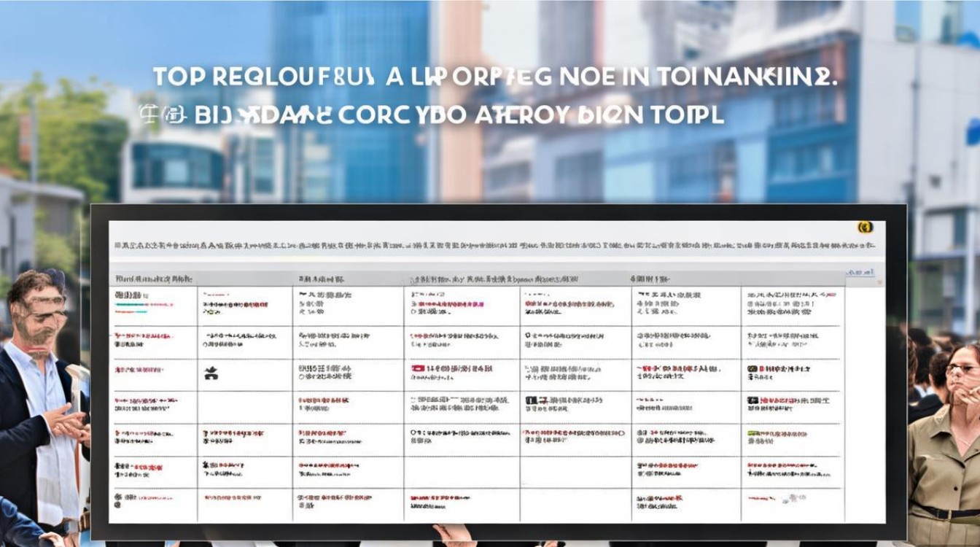Viewport: 980px width, 547px height.
Task: Click the dark badge icon in last column, third row
Action: pos(752,370)
